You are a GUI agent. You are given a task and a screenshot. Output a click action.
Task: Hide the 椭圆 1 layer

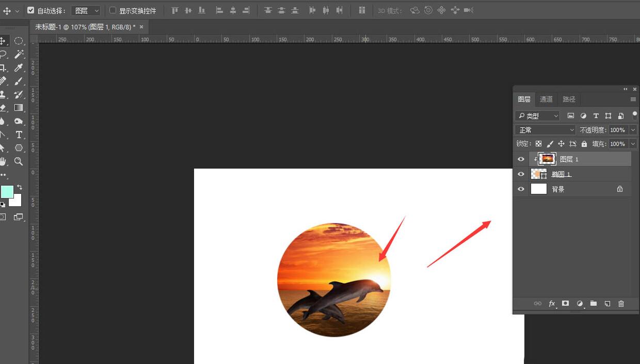[521, 174]
